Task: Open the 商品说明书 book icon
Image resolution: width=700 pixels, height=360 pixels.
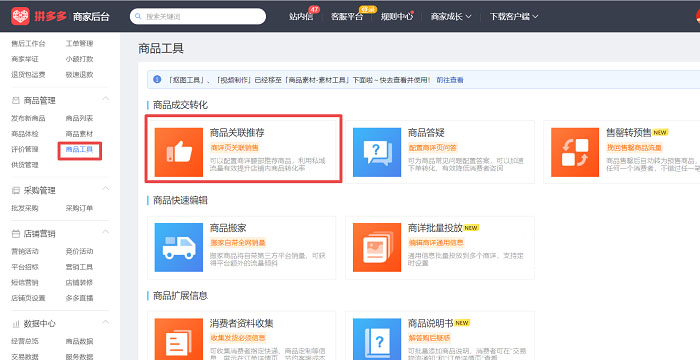Action: (x=377, y=339)
